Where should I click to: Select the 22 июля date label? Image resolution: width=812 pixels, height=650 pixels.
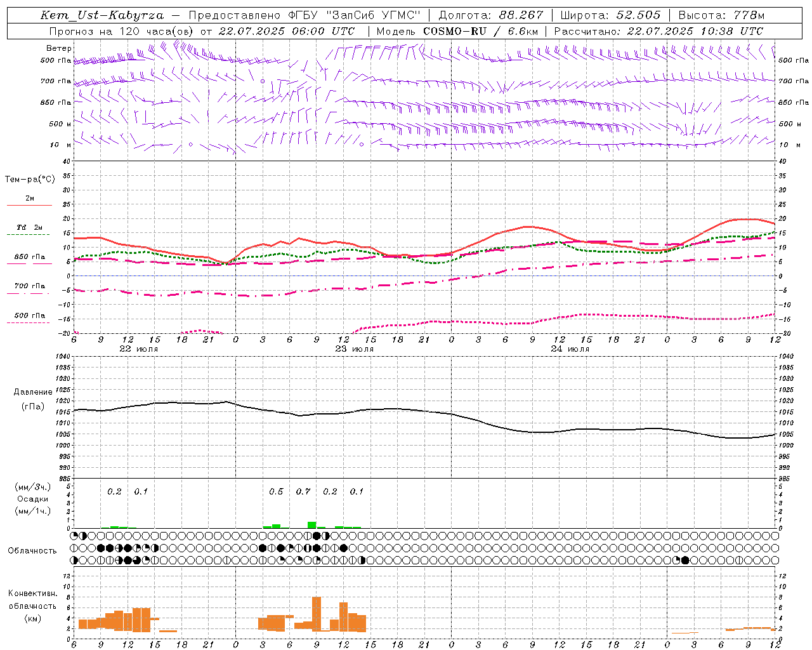(139, 349)
